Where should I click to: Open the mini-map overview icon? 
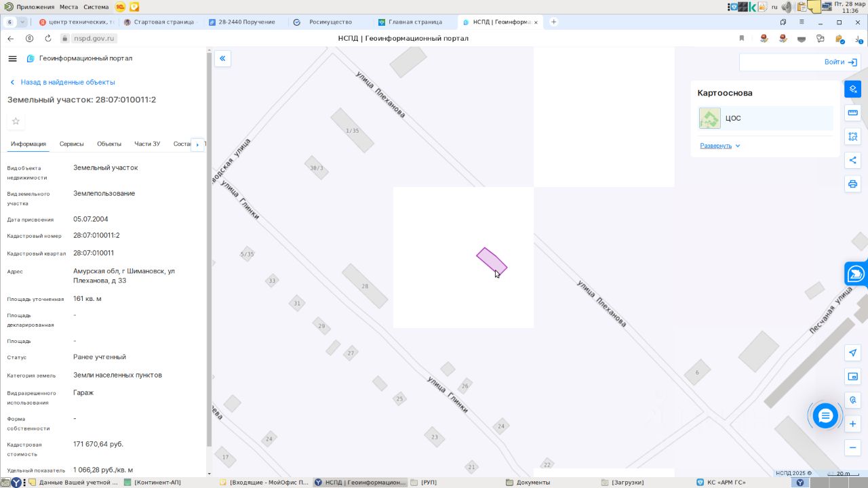point(853,376)
